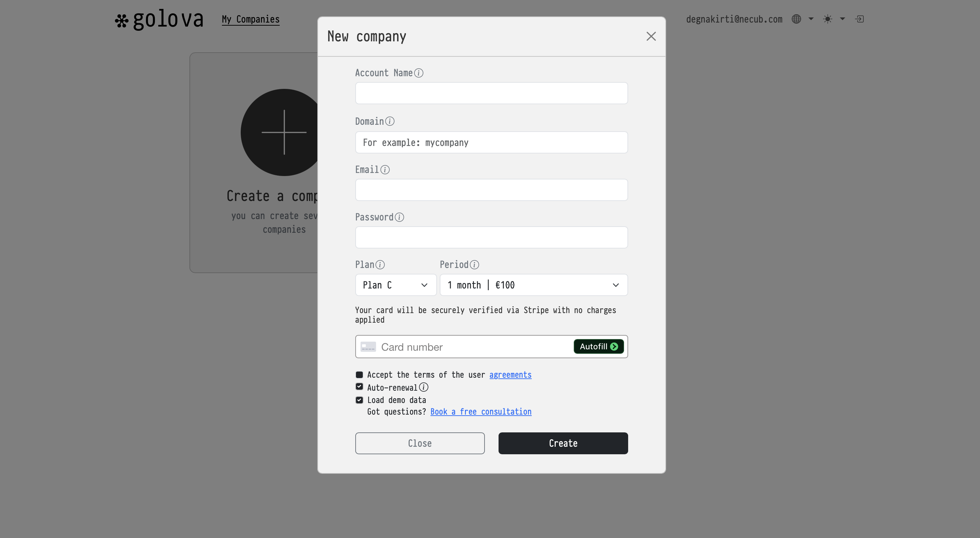Click the sun theme icon
Viewport: 980px width, 538px height.
click(x=827, y=19)
